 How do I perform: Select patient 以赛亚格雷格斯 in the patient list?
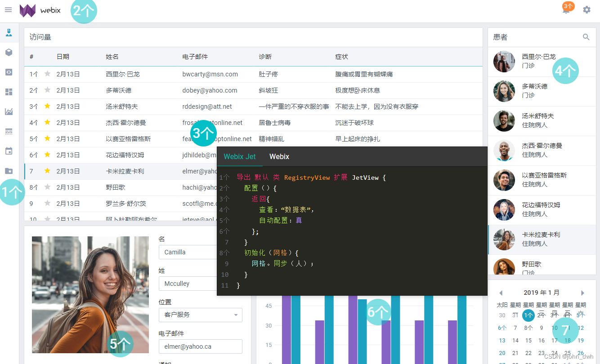coord(542,181)
